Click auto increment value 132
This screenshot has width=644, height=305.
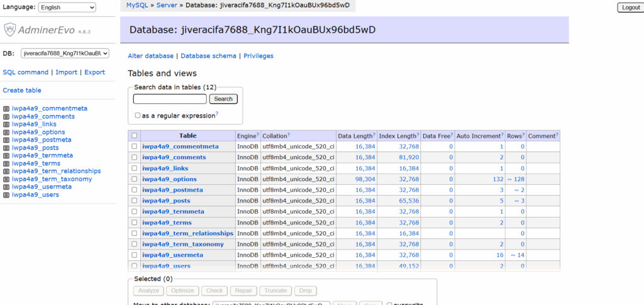(498, 179)
